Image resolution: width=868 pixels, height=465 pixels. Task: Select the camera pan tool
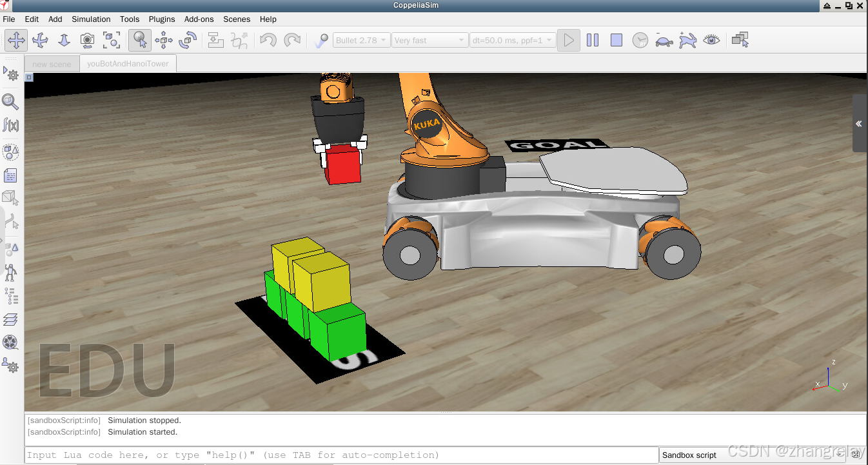pyautogui.click(x=16, y=40)
